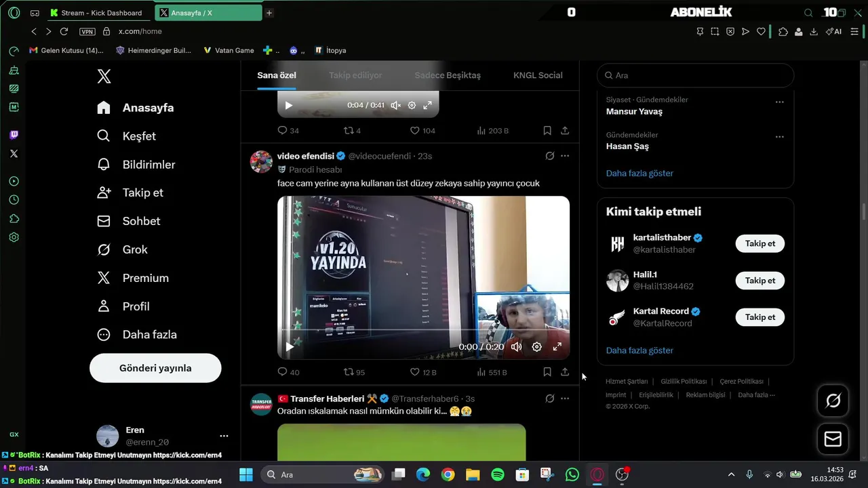Repost the post with 95 reposts
The width and height of the screenshot is (868, 488).
tap(354, 372)
